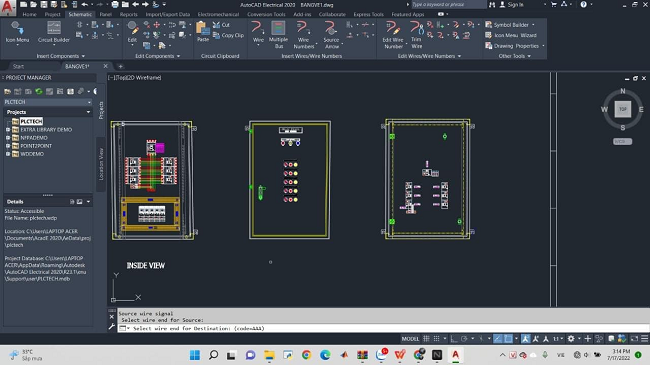Toggle 2D object snap button

[508, 339]
